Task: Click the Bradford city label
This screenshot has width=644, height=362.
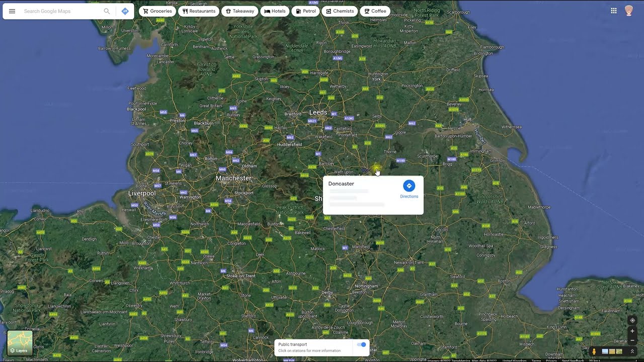Action: click(x=293, y=114)
